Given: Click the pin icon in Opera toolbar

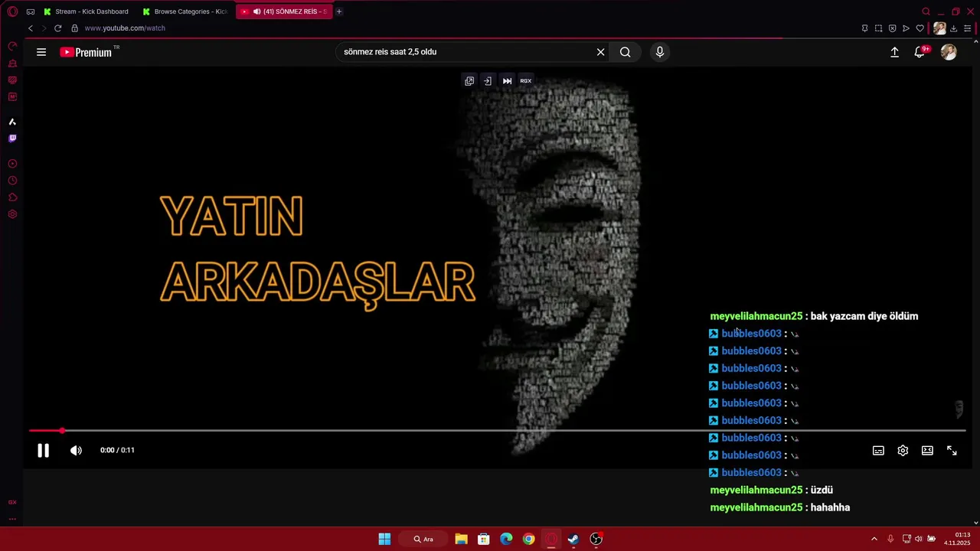Looking at the screenshot, I should [864, 28].
